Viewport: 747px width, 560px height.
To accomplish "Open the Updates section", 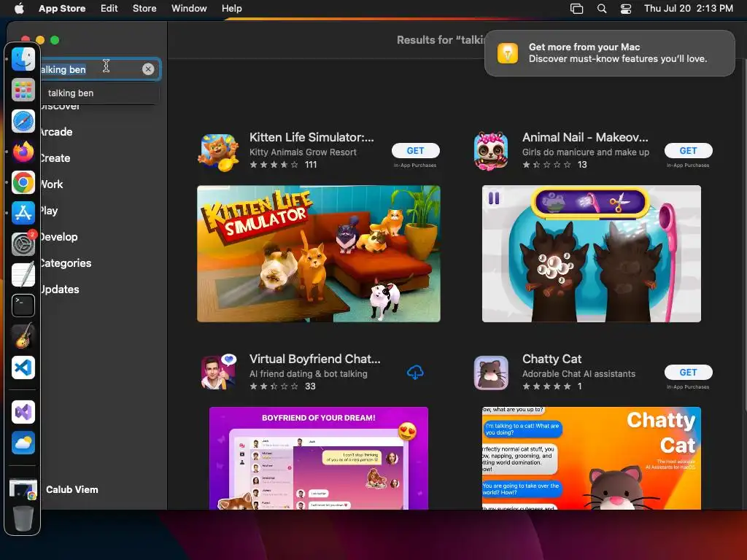I will [60, 289].
